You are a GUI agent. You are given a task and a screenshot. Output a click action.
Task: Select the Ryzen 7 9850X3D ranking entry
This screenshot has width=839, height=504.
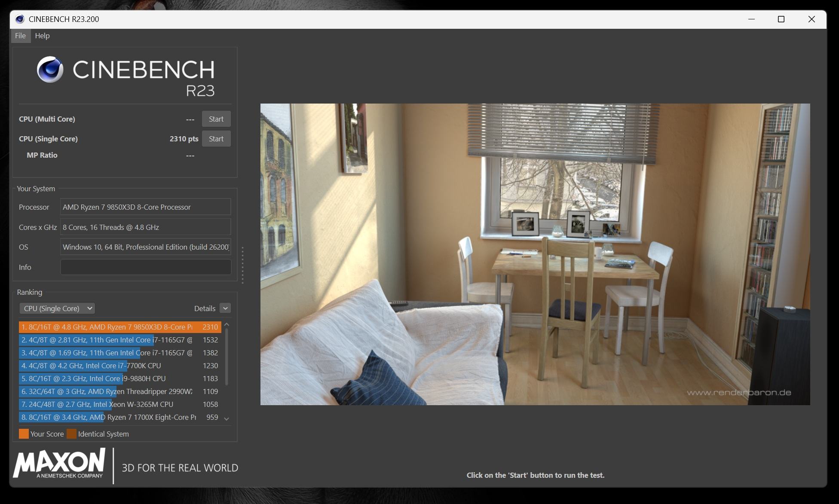119,327
